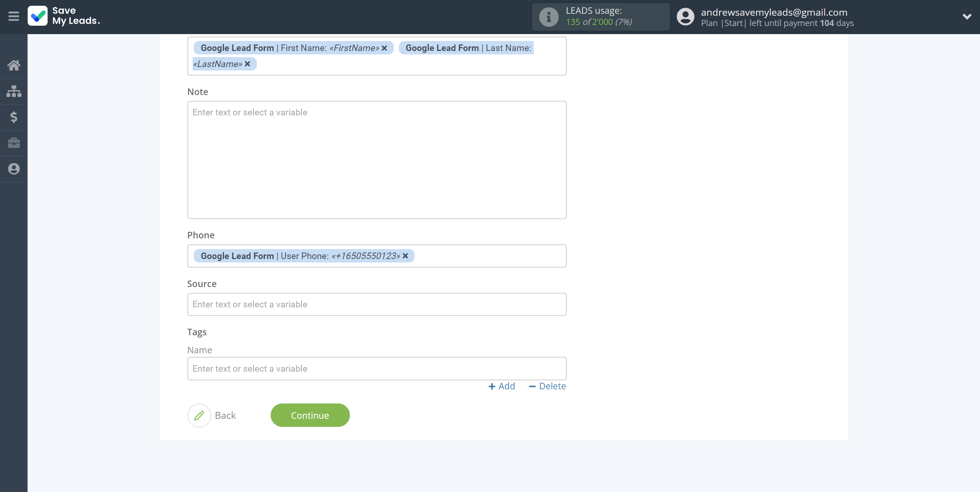
Task: Click the Back pencil icon
Action: click(x=199, y=415)
